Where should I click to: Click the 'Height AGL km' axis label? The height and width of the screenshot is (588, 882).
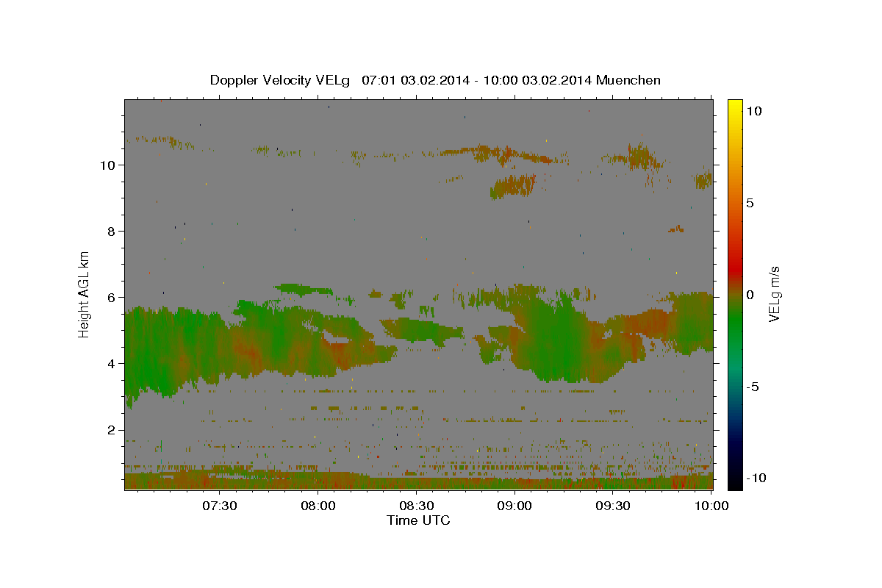click(85, 294)
